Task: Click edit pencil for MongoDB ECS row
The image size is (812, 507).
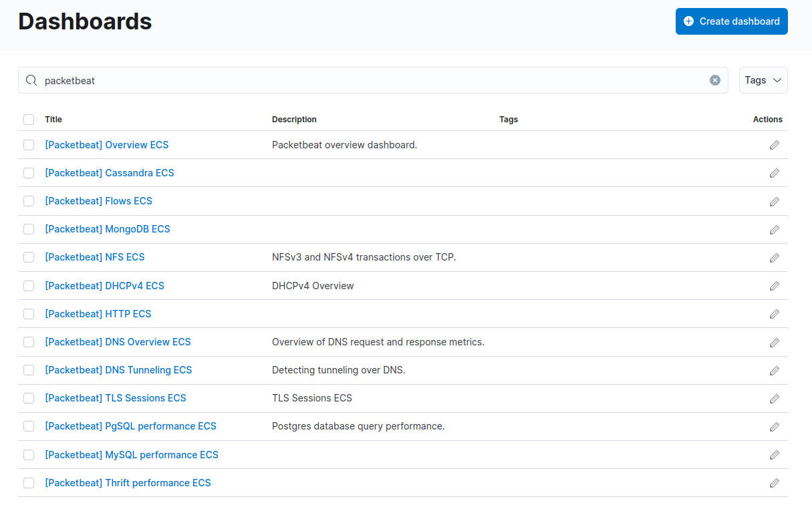Action: 775,229
